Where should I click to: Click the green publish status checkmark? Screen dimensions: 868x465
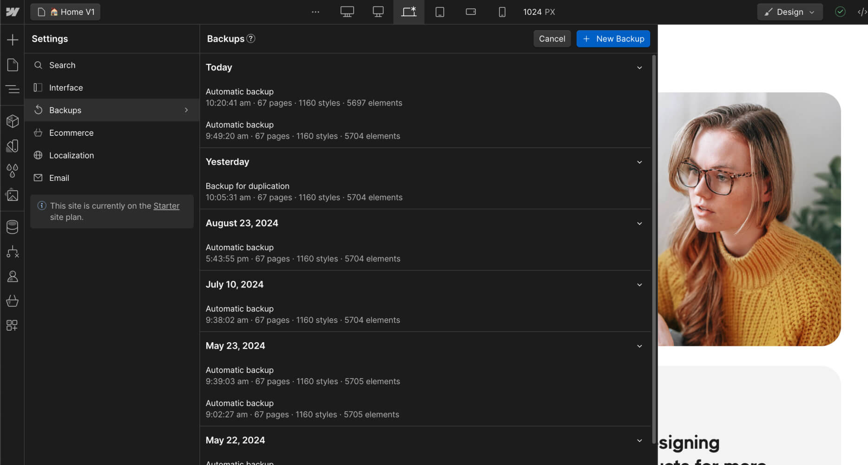pos(840,12)
